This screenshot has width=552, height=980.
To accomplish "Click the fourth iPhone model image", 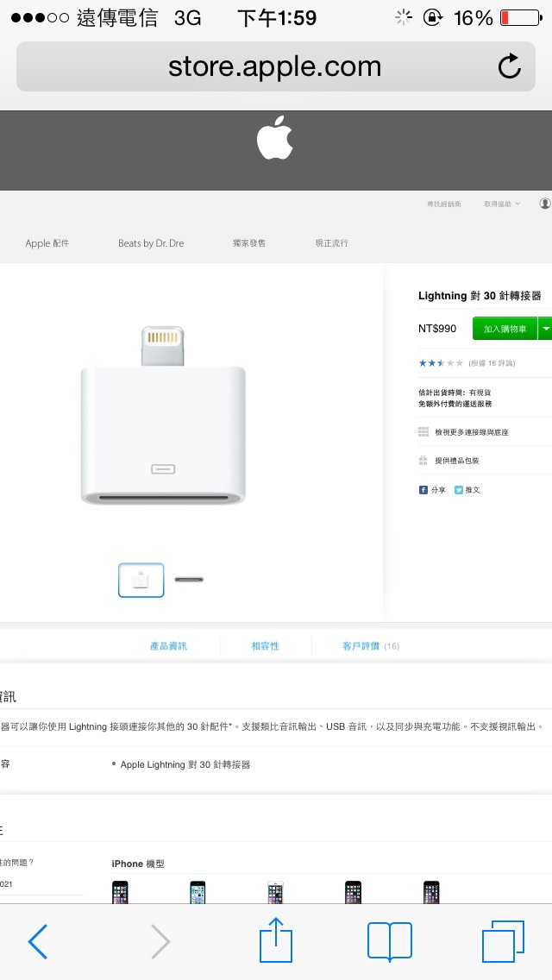I will (354, 892).
